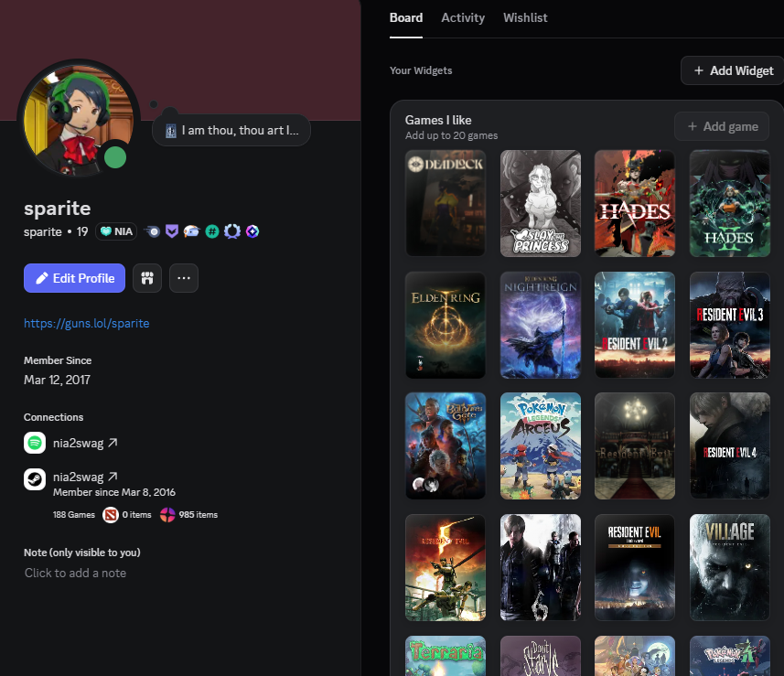Open the Board tab
The image size is (784, 676).
(406, 18)
